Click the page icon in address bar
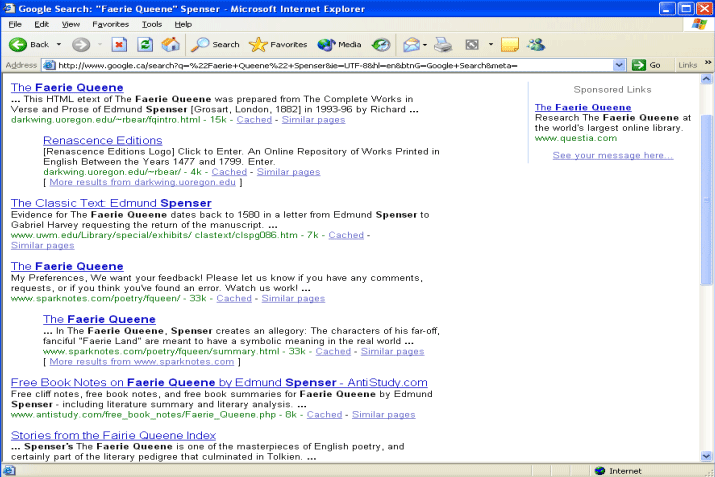This screenshot has width=715, height=477. tap(49, 65)
